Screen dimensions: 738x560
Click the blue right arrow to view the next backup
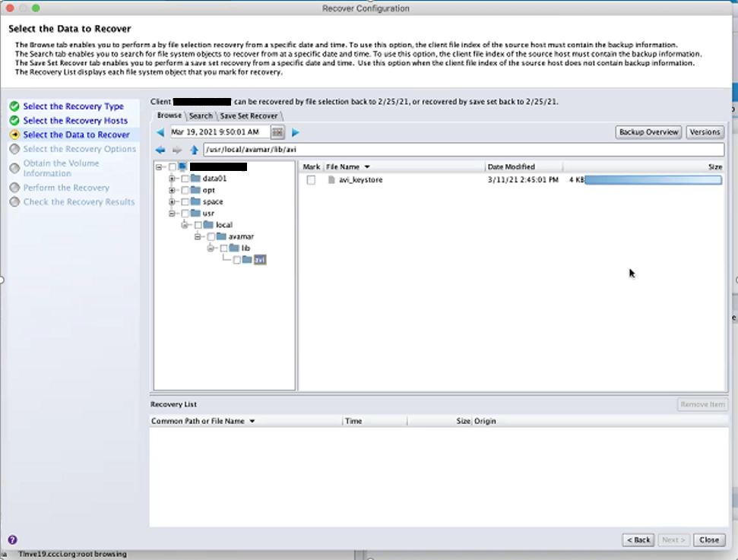pos(294,131)
